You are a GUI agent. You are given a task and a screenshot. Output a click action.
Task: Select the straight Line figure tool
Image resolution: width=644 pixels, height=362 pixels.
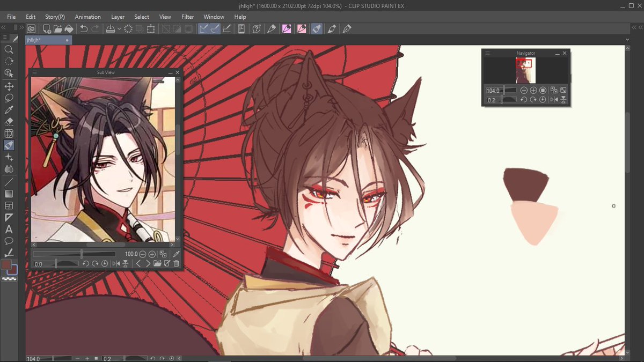(x=9, y=181)
